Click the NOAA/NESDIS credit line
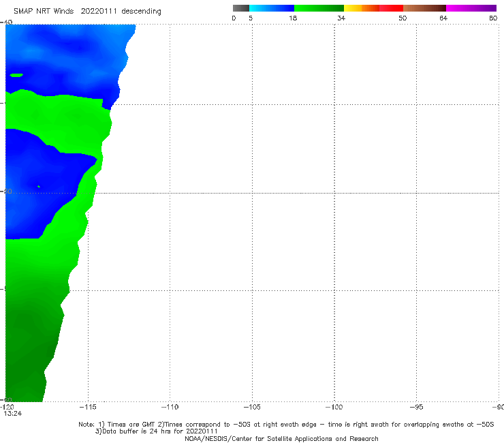This screenshot has height=443, width=504. 281,438
